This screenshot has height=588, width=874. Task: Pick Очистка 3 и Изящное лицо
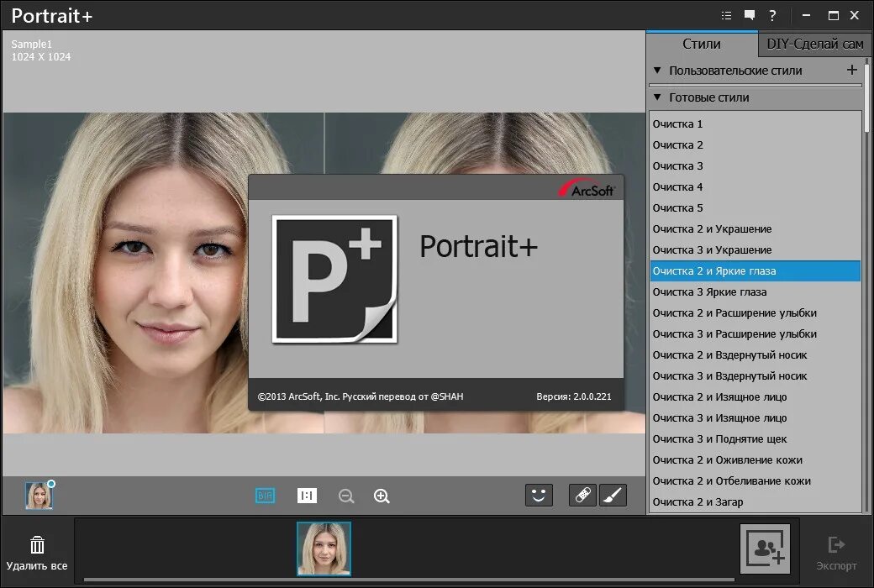coord(756,418)
